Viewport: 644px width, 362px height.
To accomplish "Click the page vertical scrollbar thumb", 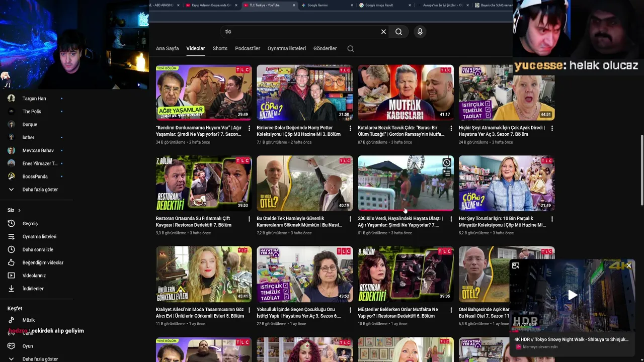I will [x=641, y=170].
